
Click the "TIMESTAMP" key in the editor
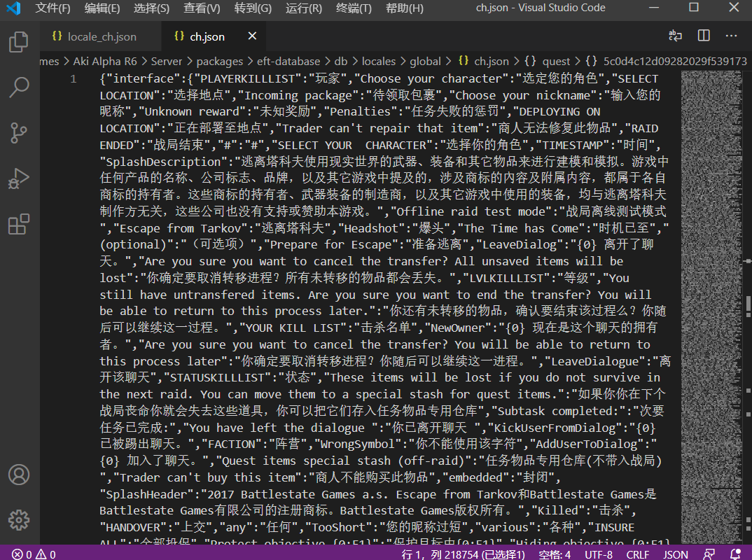tap(573, 146)
